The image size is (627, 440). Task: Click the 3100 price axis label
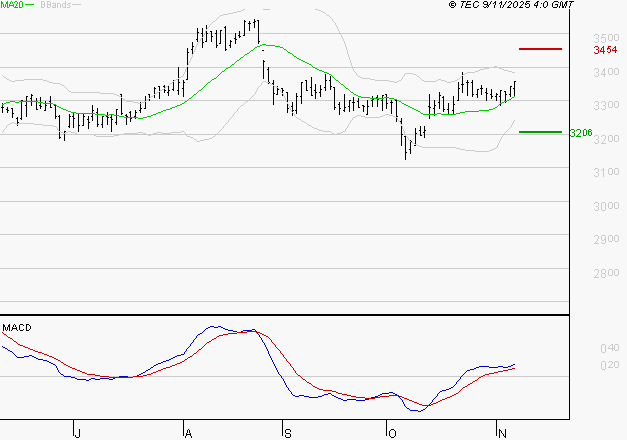point(606,172)
